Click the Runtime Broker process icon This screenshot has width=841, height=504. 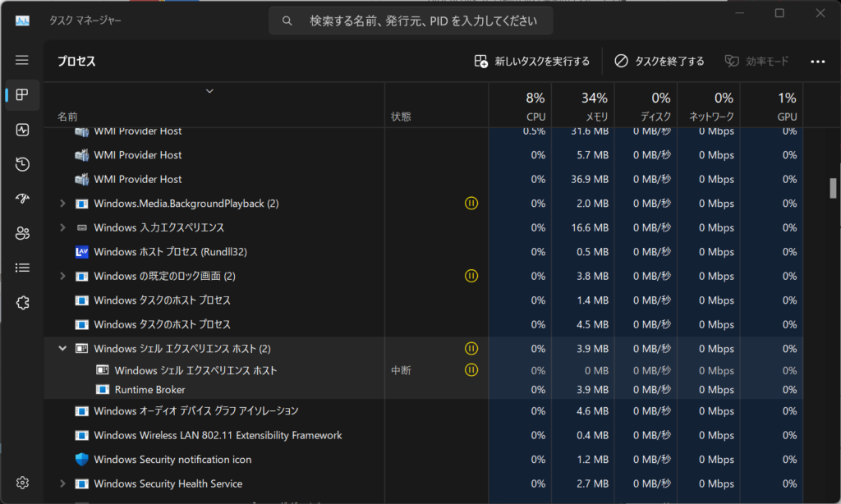(x=103, y=390)
